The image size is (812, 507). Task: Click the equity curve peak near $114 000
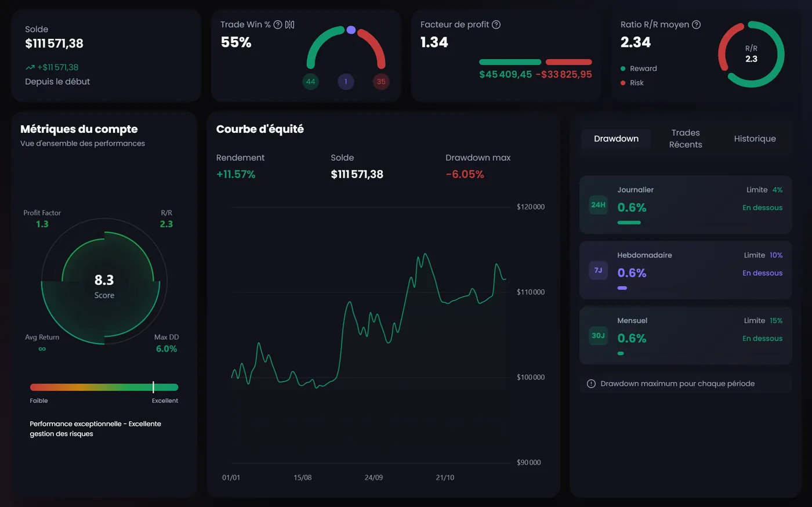coord(426,254)
